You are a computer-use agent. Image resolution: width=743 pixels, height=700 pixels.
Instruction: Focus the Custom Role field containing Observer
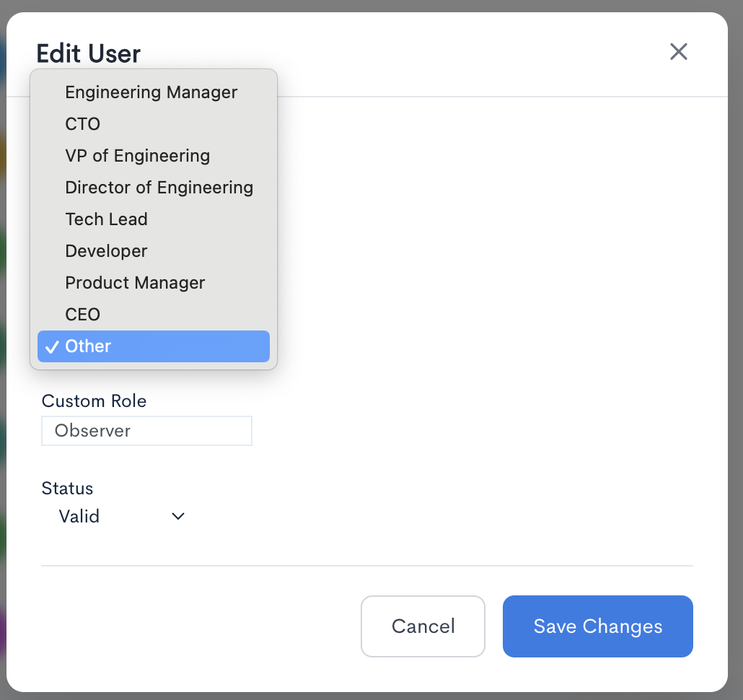pos(147,431)
